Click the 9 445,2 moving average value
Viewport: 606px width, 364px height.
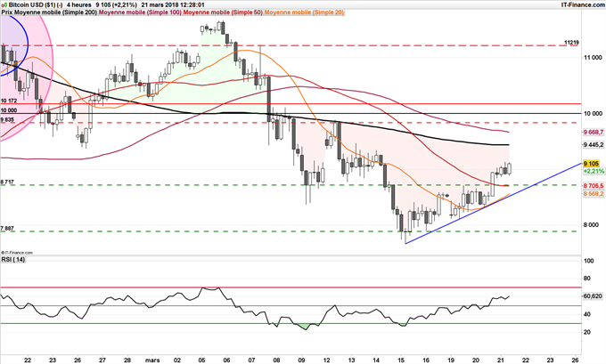[x=594, y=145]
